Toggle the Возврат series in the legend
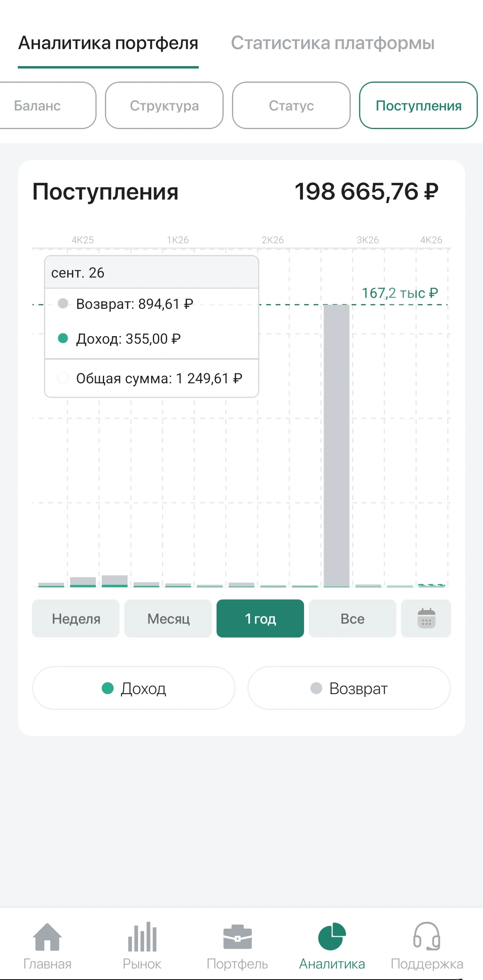The image size is (483, 980). click(349, 688)
